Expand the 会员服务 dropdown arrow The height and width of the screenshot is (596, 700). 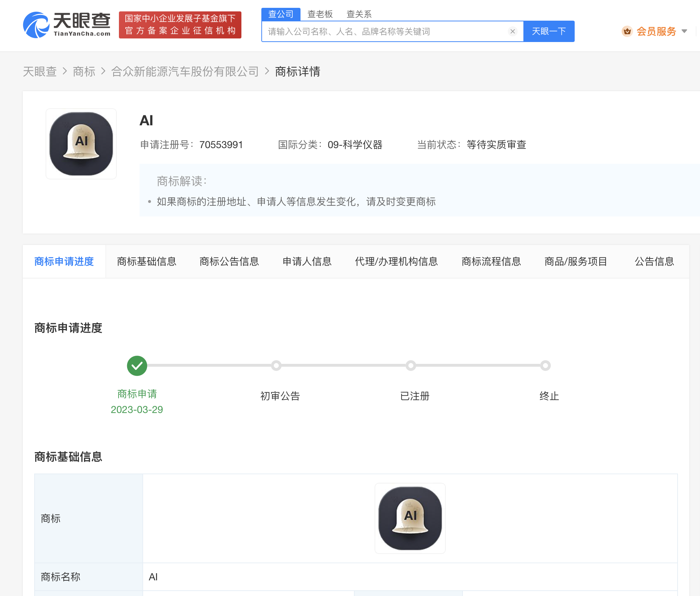pyautogui.click(x=684, y=31)
